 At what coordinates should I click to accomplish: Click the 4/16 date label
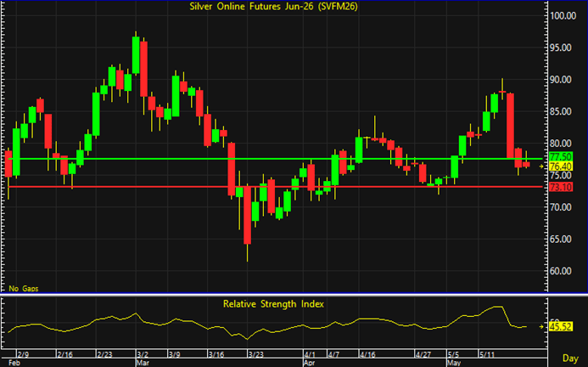pyautogui.click(x=368, y=354)
